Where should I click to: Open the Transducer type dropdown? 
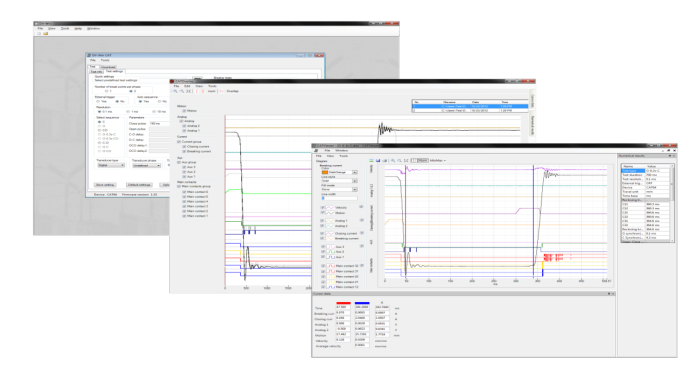(x=111, y=165)
